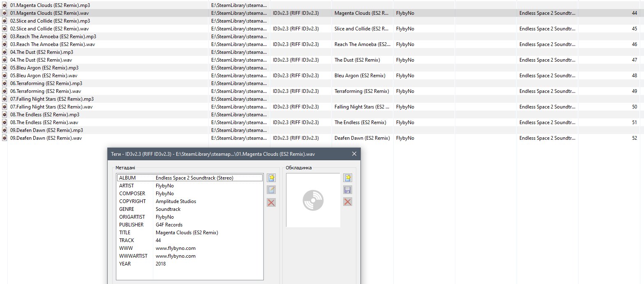Click track number 45 cell
Screen dimensions: 644x284
pyautogui.click(x=635, y=29)
